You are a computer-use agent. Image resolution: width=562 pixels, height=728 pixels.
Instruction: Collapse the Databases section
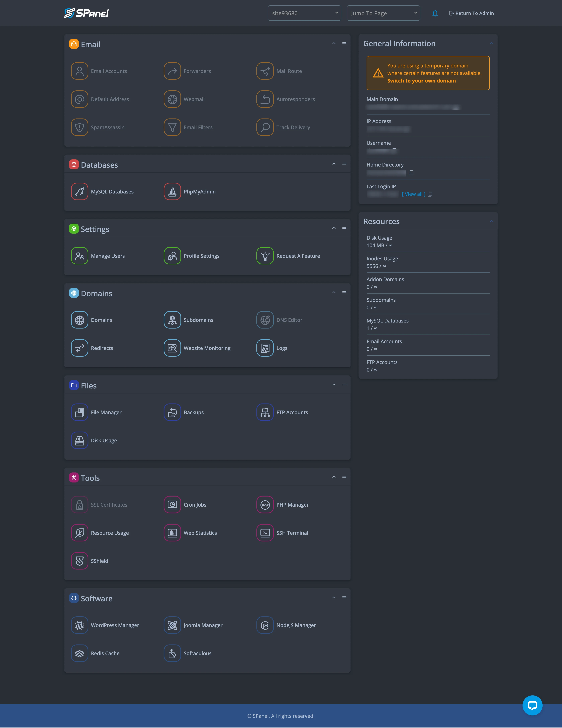coord(334,164)
